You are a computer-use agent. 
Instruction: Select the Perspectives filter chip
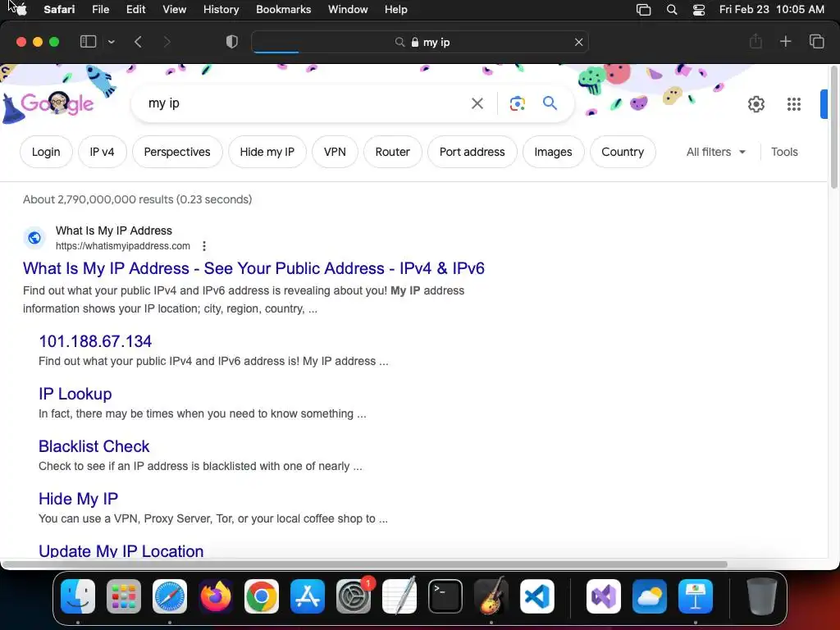point(177,152)
